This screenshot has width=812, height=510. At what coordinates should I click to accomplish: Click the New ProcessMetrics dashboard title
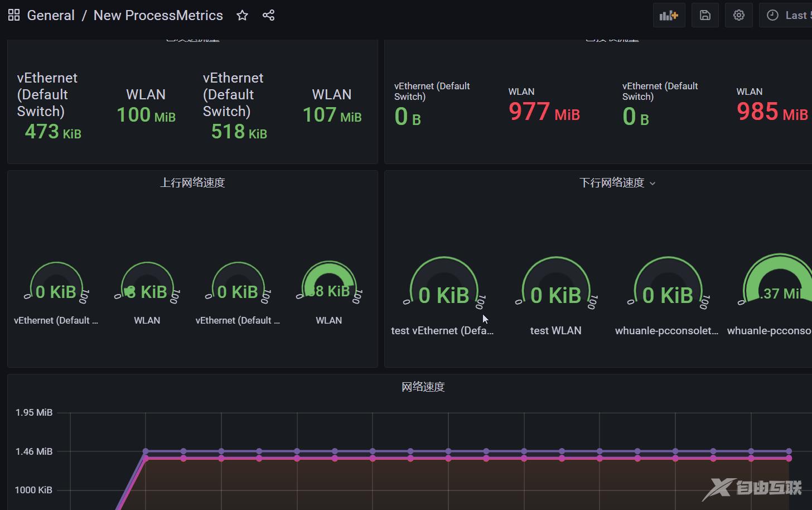[158, 15]
